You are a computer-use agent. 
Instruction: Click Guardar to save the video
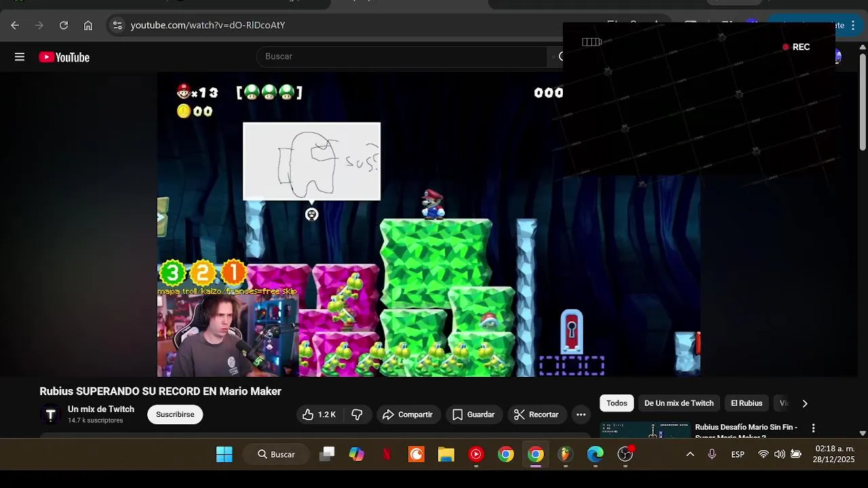473,415
